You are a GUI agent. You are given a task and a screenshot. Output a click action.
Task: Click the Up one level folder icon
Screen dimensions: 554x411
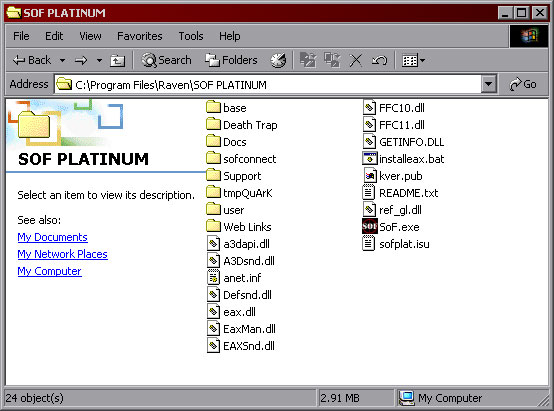117,60
